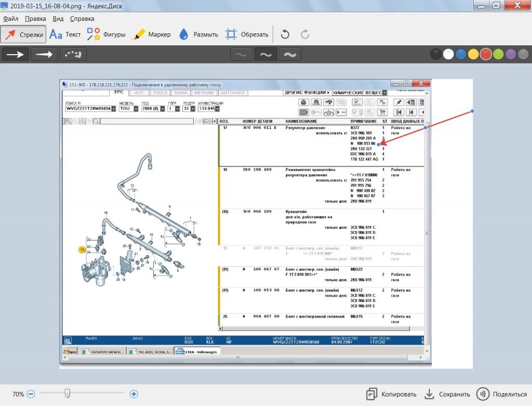Zoom out with the minus button

(31, 394)
